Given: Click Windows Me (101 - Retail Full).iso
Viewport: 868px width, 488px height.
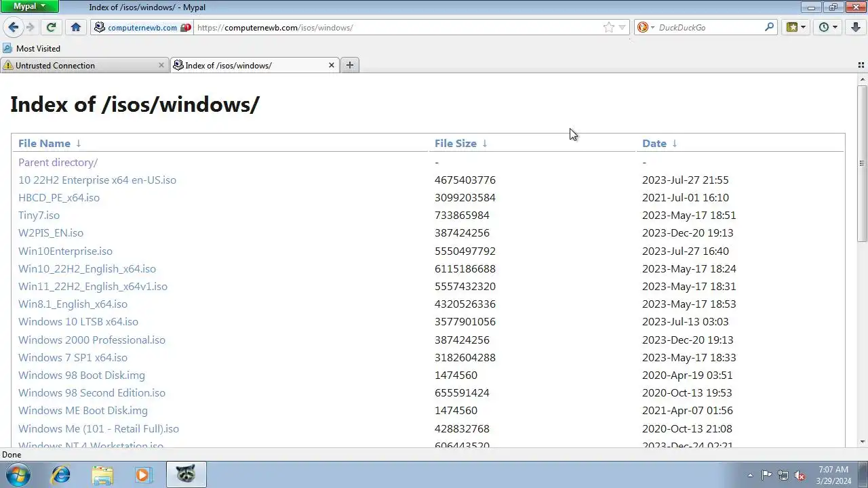Looking at the screenshot, I should coord(98,429).
